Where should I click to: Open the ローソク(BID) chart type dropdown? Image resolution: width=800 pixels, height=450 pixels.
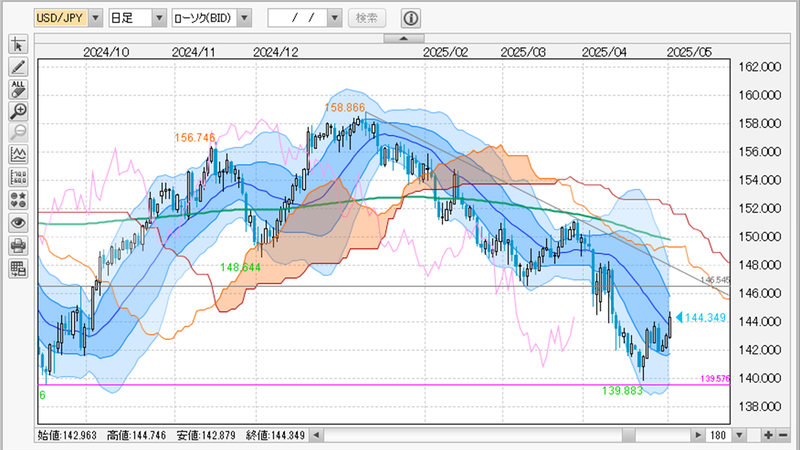coord(245,18)
